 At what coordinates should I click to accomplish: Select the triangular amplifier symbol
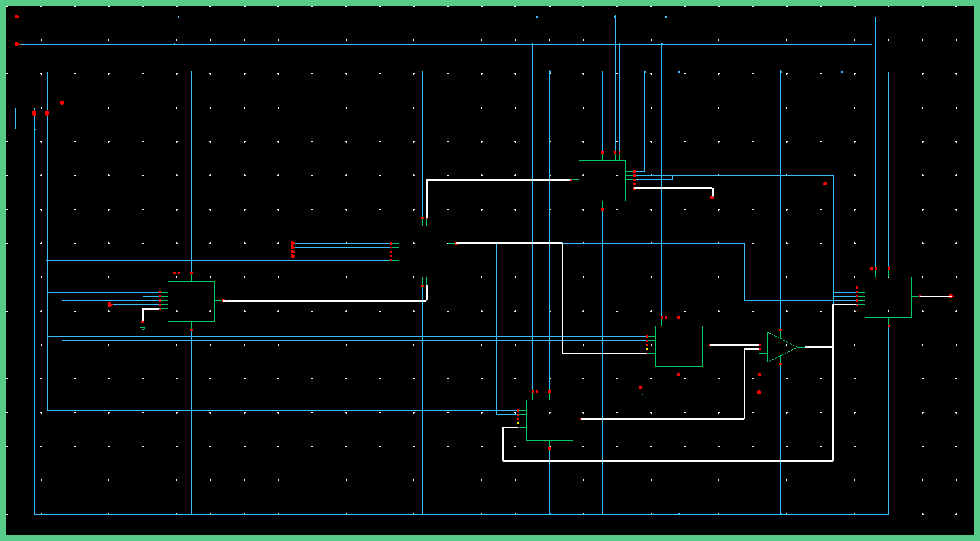782,347
